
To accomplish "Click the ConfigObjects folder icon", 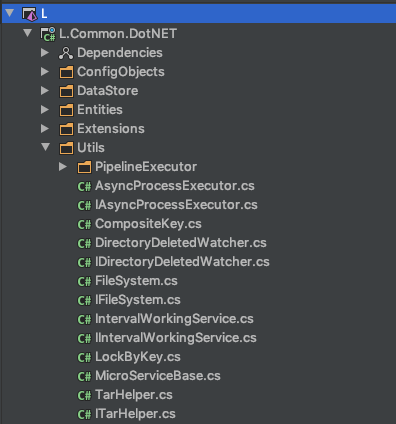I will pos(66,72).
